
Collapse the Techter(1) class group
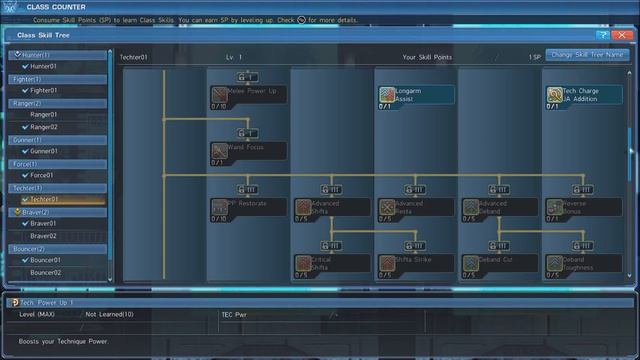click(58, 188)
